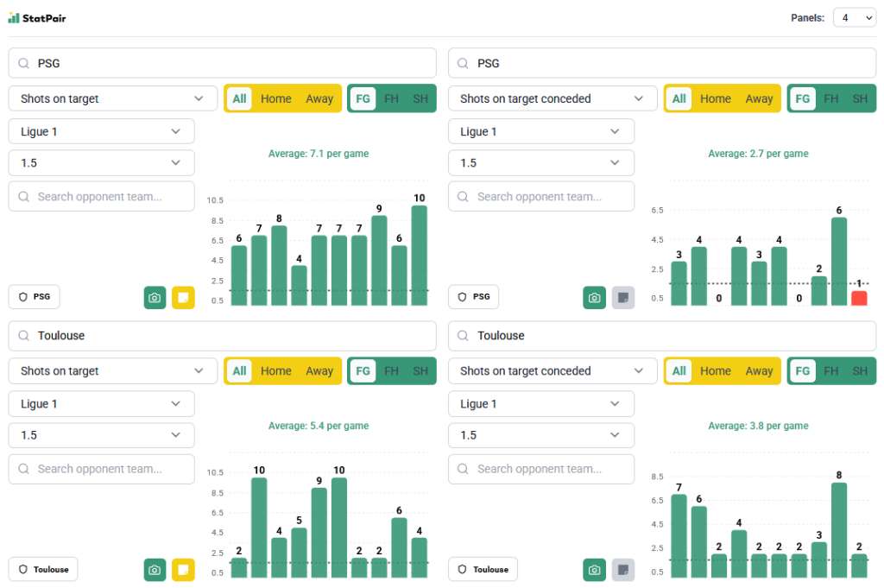Viewport: 884px width, 588px height.
Task: Click the StatPair logo icon
Action: tap(14, 17)
